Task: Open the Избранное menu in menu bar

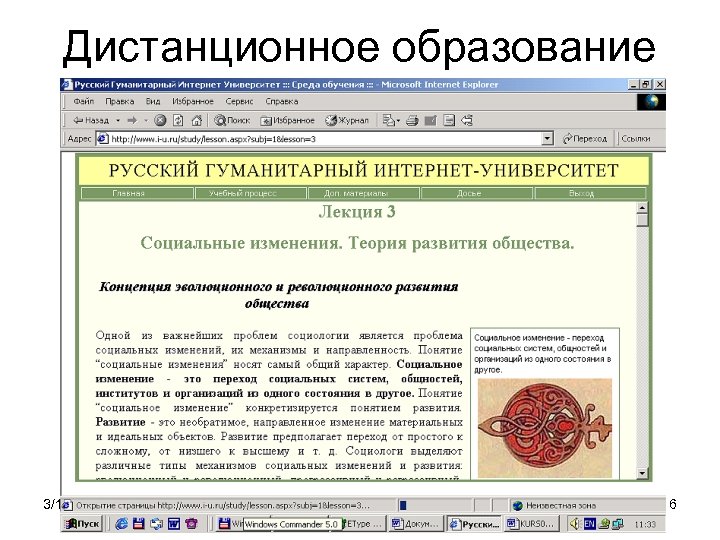Action: pyautogui.click(x=193, y=101)
